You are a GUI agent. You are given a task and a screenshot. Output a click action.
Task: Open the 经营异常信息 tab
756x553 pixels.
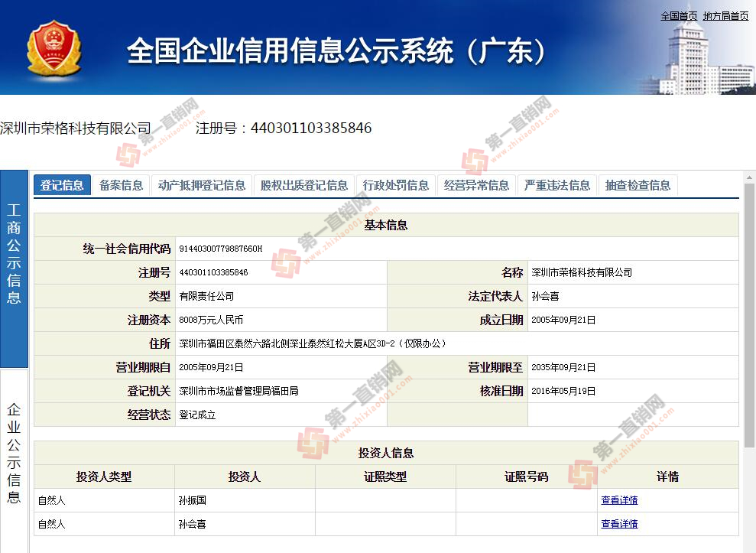(x=476, y=185)
